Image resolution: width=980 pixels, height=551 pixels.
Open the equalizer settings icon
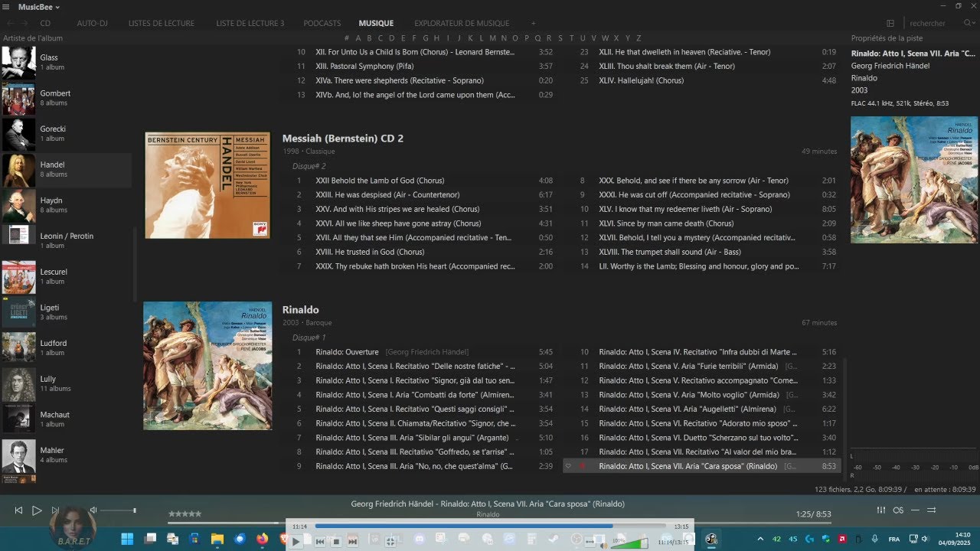point(881,510)
